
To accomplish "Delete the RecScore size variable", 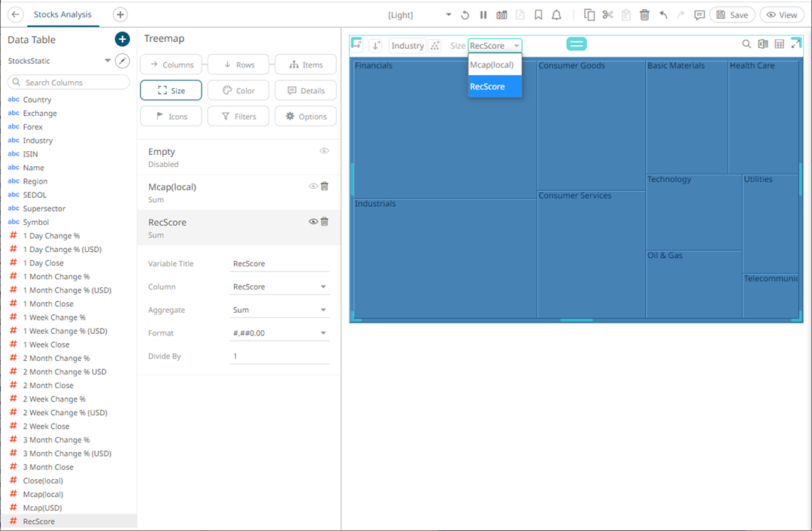I will tap(325, 222).
